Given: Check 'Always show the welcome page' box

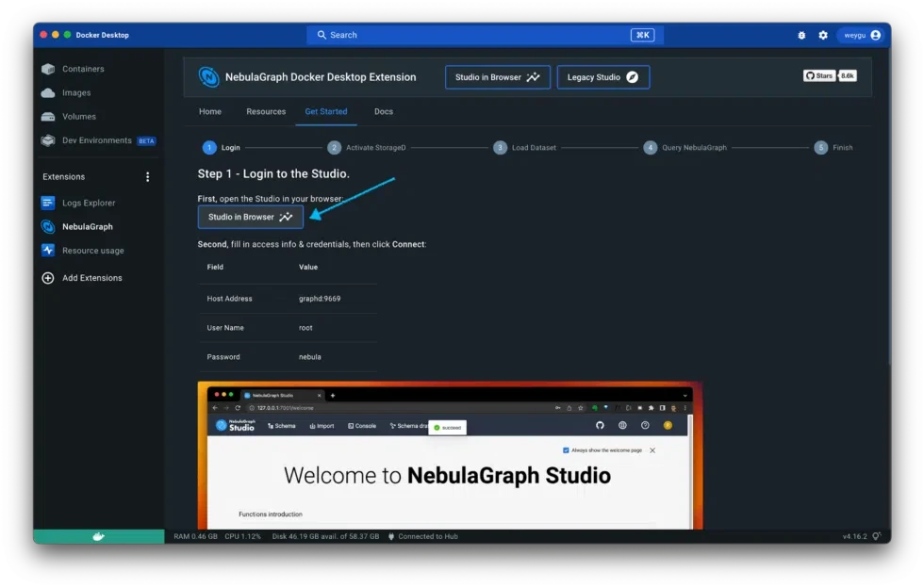Looking at the screenshot, I should pos(564,450).
